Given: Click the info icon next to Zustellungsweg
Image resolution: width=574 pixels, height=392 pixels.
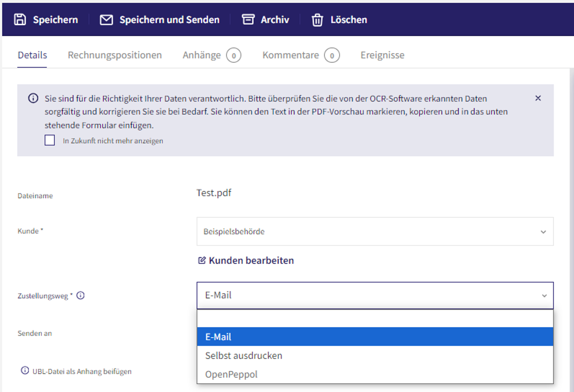Looking at the screenshot, I should click(80, 295).
